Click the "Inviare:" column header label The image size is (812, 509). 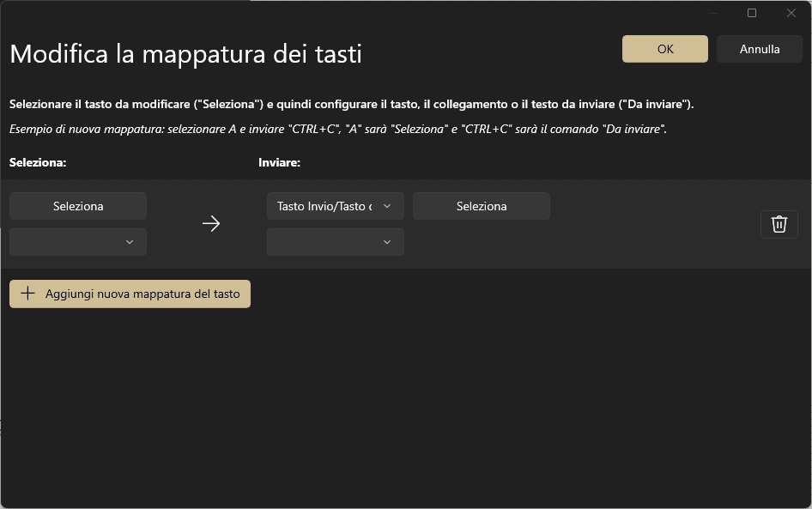[279, 161]
